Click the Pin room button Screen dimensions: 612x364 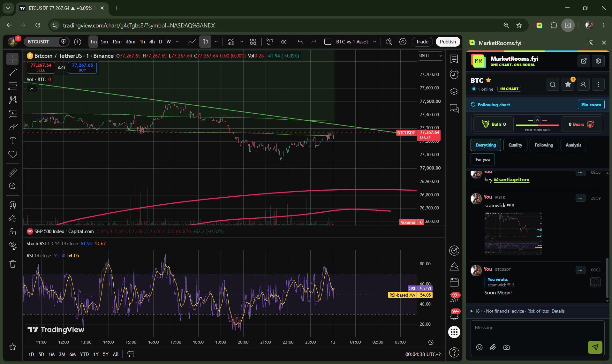point(591,105)
